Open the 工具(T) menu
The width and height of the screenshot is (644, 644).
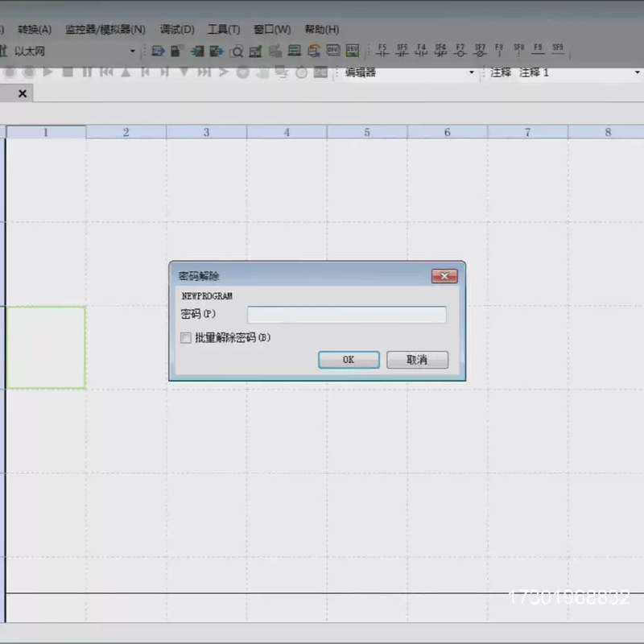224,30
